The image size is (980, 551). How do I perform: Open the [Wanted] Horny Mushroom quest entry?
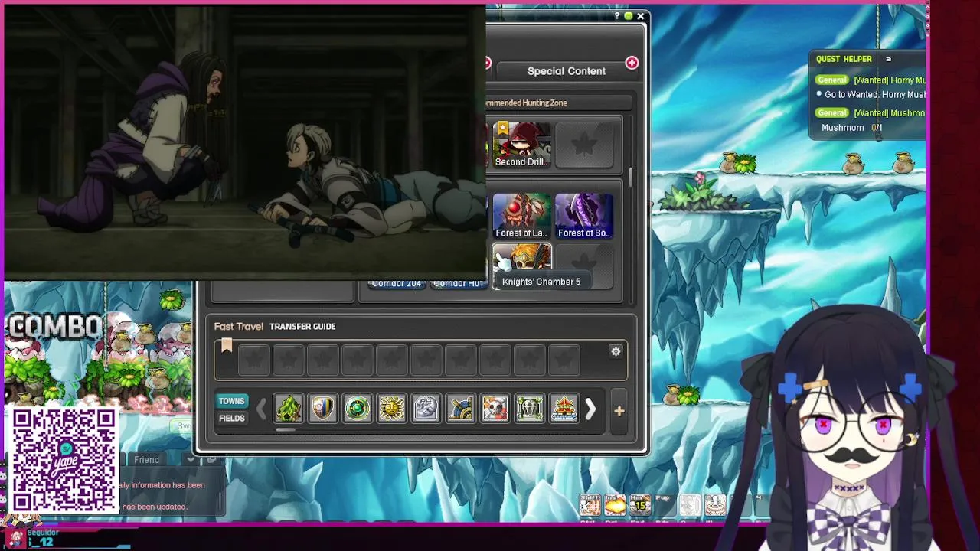[x=890, y=80]
